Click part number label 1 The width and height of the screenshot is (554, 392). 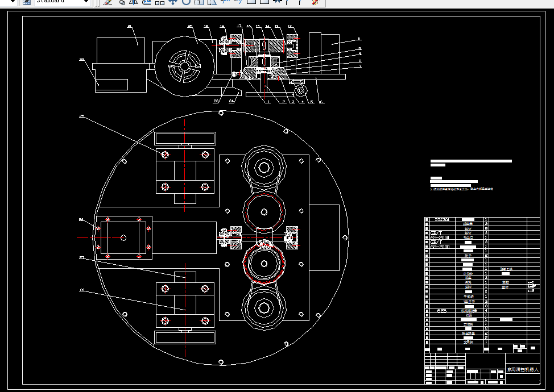click(x=268, y=102)
